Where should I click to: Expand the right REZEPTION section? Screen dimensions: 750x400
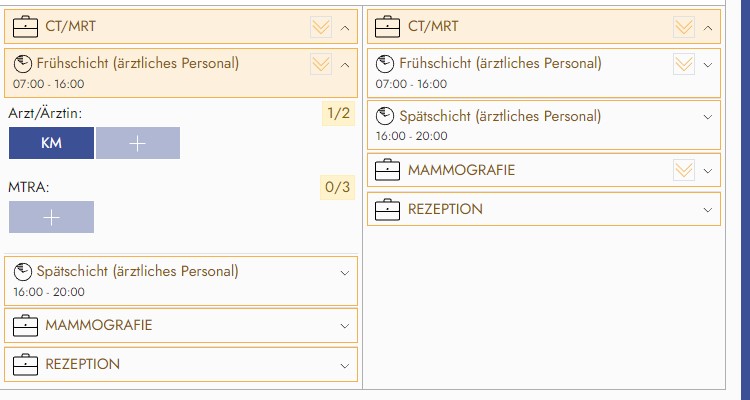[x=708, y=210]
